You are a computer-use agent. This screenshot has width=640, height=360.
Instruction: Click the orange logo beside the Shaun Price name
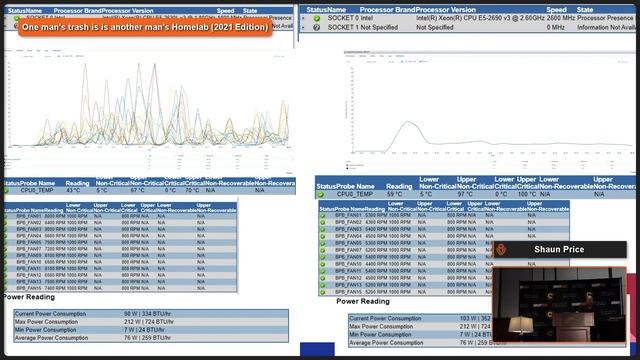pyautogui.click(x=502, y=249)
